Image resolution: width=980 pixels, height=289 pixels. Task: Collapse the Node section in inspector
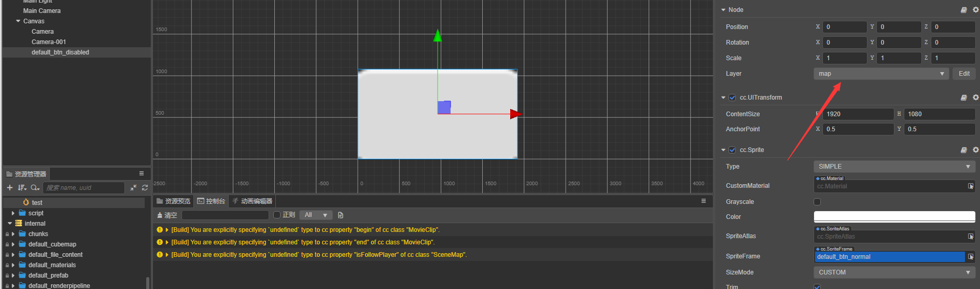click(x=723, y=10)
